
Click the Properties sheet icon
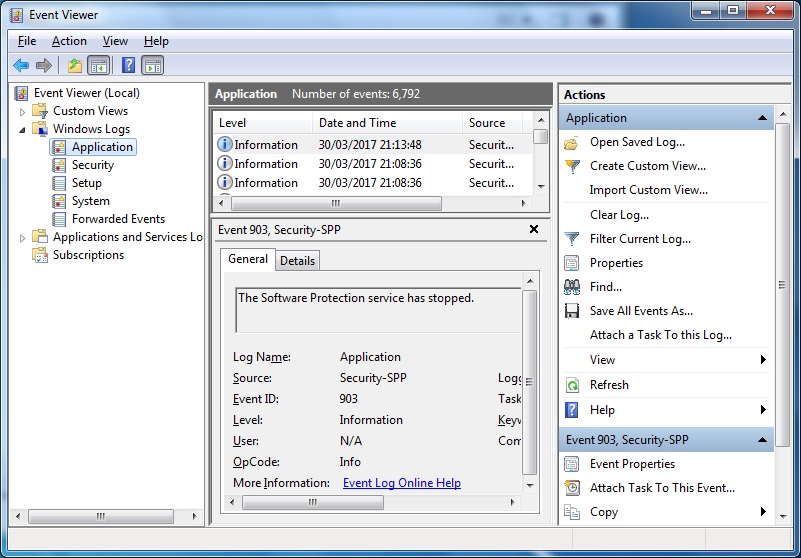click(572, 263)
